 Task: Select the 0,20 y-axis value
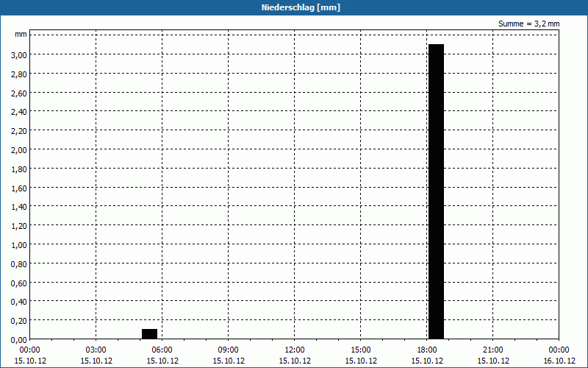point(19,321)
